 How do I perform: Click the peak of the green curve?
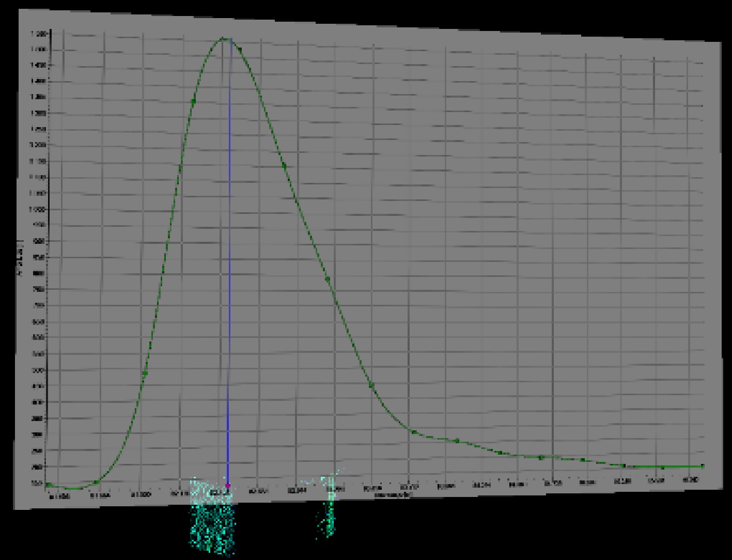(224, 38)
